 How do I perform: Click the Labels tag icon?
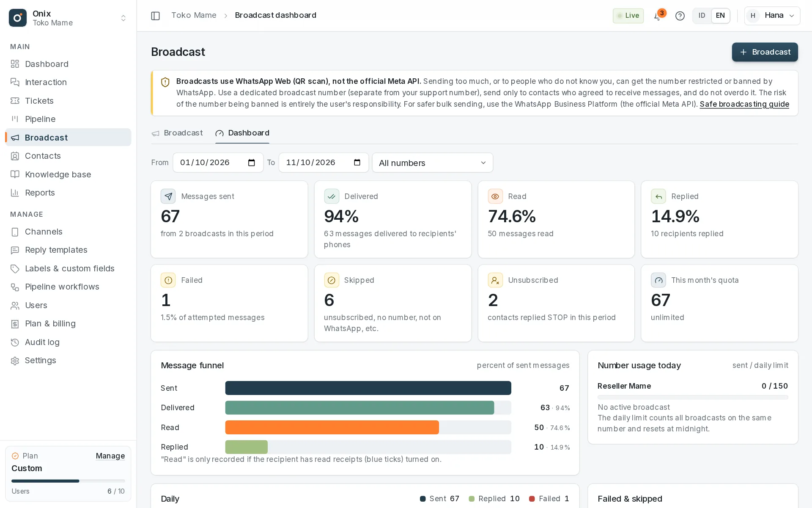click(x=15, y=268)
